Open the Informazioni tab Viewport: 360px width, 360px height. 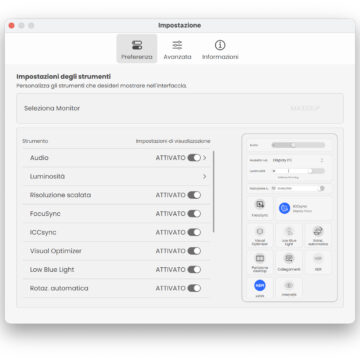tap(220, 49)
